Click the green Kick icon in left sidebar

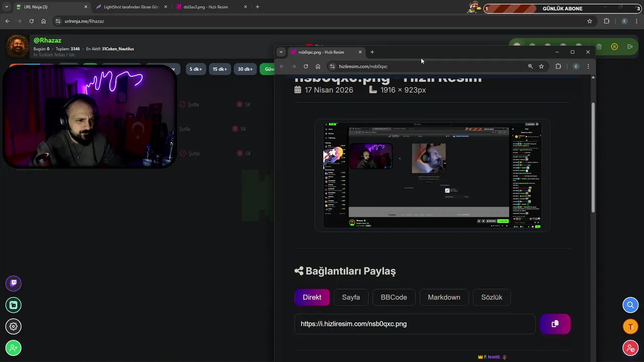click(x=14, y=305)
